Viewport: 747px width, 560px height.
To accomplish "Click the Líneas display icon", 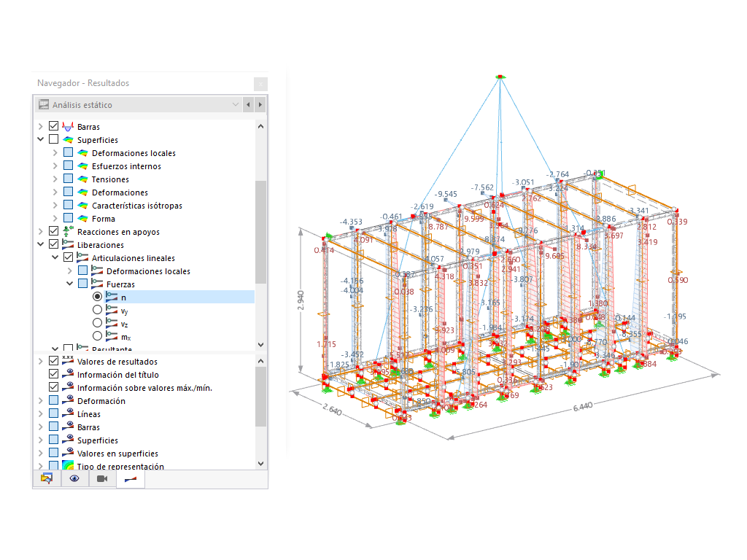I will 68,414.
